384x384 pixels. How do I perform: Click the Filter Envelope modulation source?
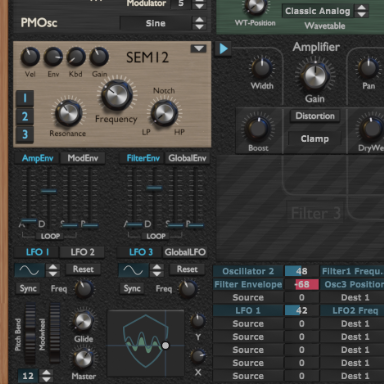[x=248, y=284]
